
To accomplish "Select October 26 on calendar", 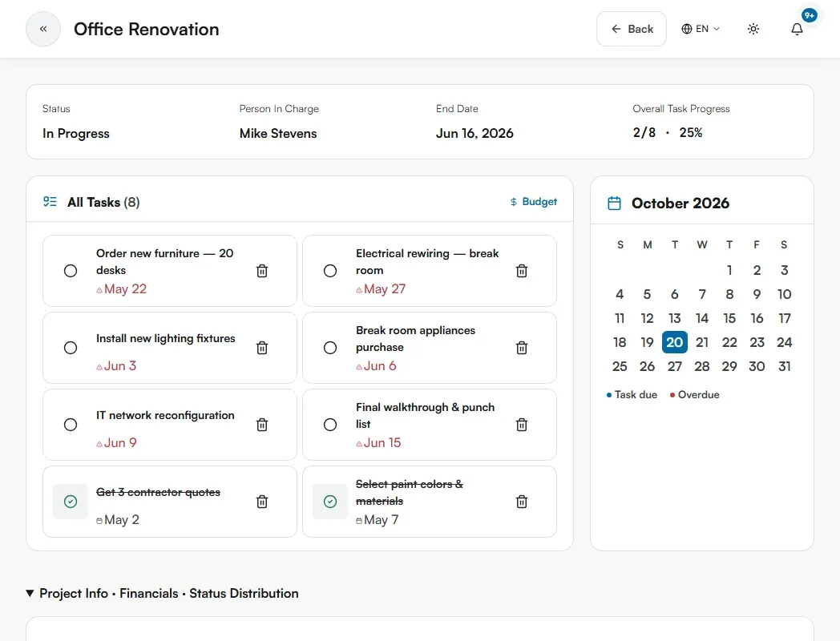I will 647,366.
